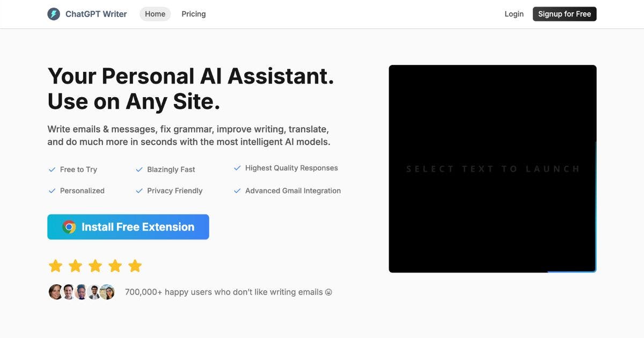Click the black demo video preview
Screen dimensions: 644x338
point(492,168)
